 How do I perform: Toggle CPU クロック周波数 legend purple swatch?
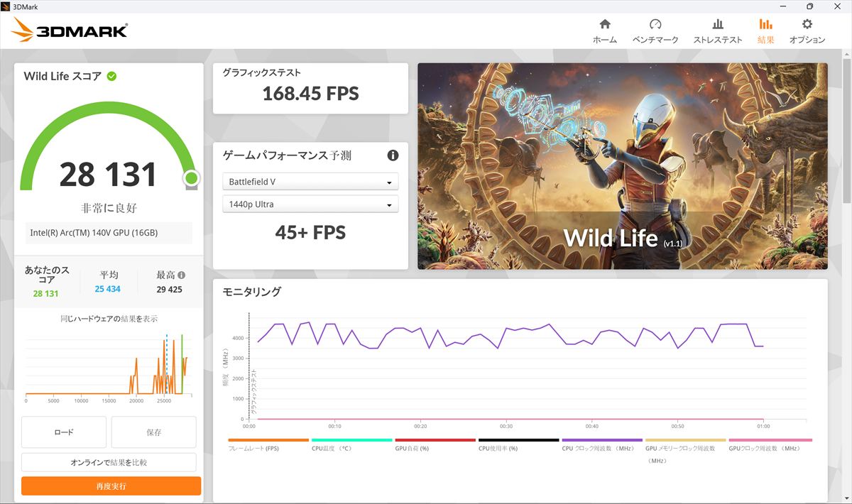pos(602,440)
